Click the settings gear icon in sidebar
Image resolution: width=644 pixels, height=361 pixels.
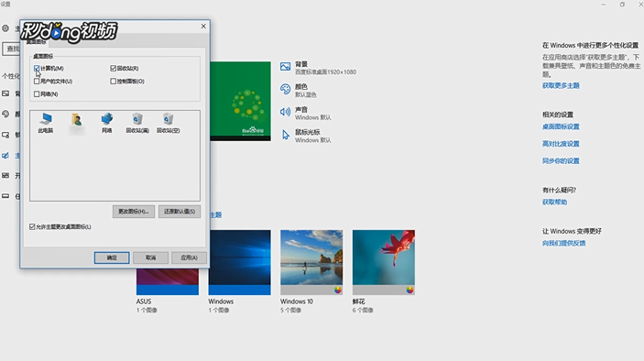[5, 28]
